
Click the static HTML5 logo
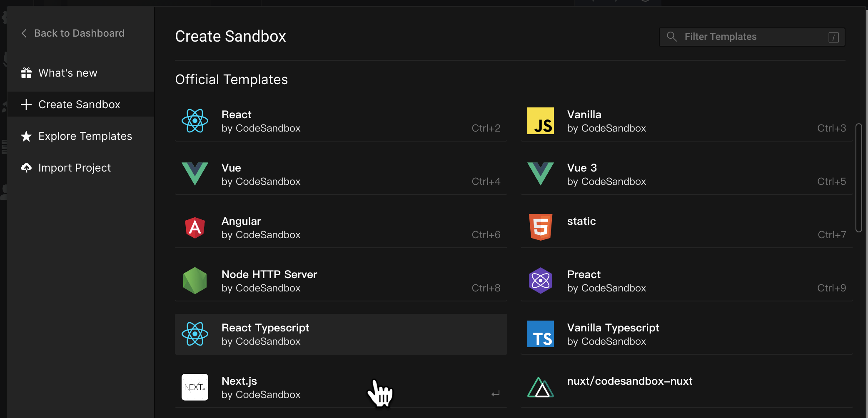point(541,227)
